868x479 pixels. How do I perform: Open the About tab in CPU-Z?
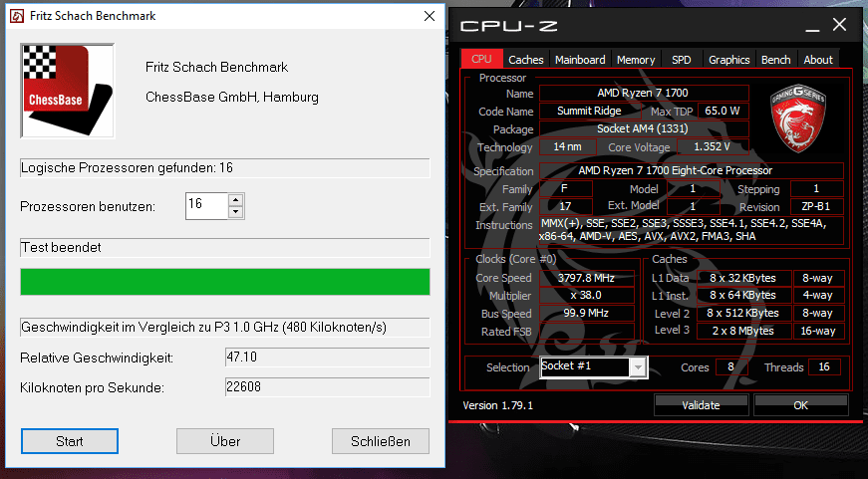point(817,60)
